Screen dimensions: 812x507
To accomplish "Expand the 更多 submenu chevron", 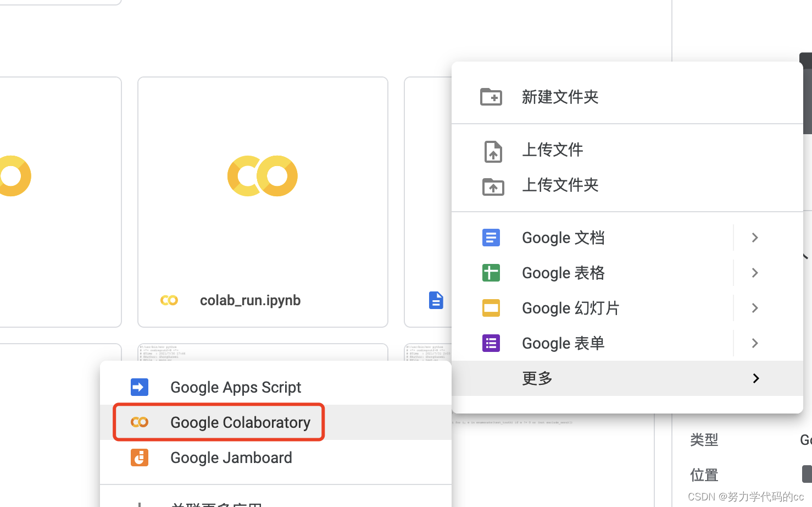I will tap(755, 378).
